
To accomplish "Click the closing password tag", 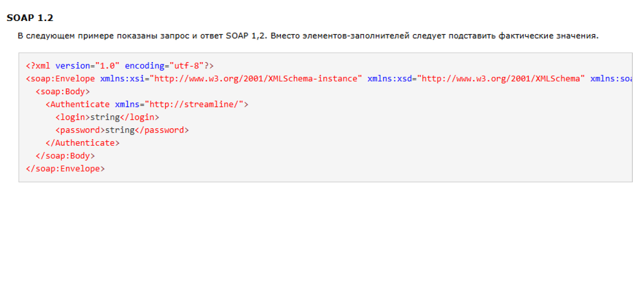I will (x=162, y=130).
